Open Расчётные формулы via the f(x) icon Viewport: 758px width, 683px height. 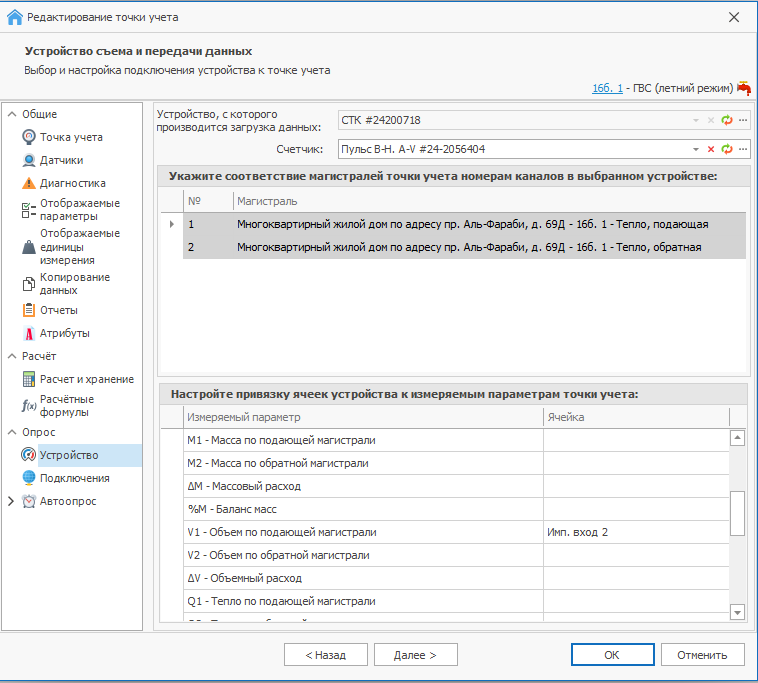(29, 405)
